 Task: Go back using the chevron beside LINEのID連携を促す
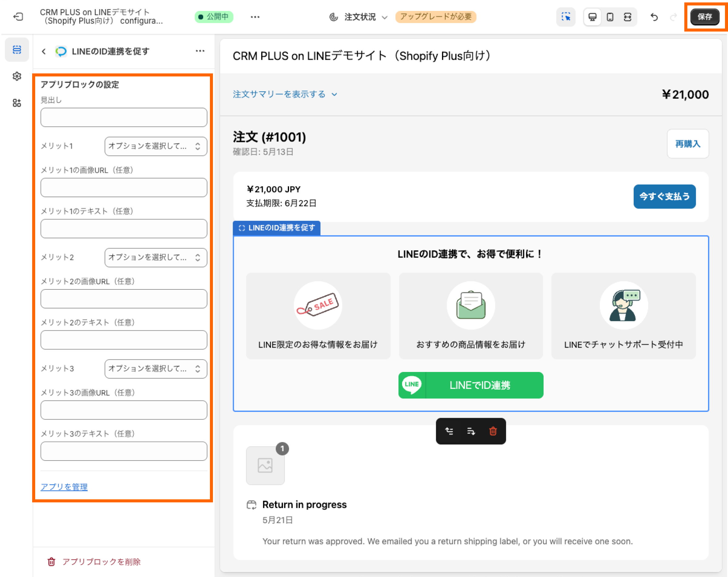coord(44,51)
